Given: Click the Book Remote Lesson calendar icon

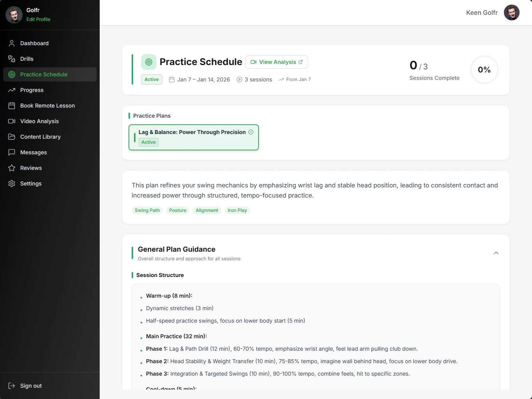Looking at the screenshot, I should (12, 106).
